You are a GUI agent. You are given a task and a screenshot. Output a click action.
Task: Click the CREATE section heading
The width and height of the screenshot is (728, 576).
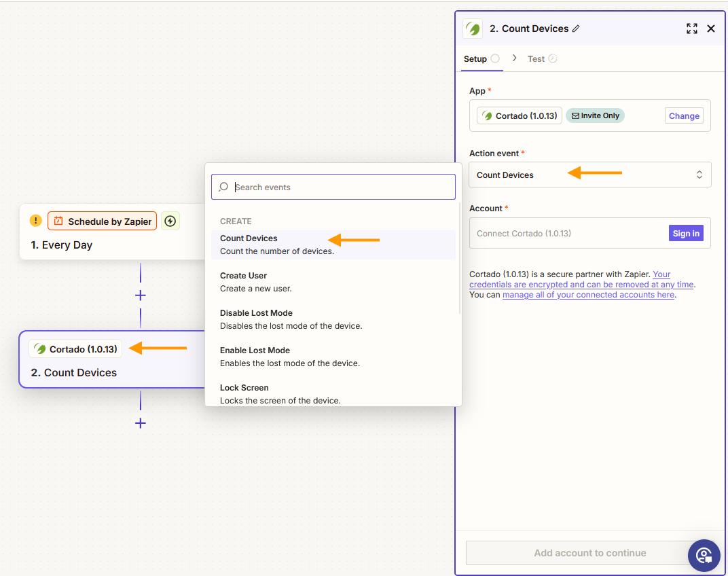pos(236,221)
